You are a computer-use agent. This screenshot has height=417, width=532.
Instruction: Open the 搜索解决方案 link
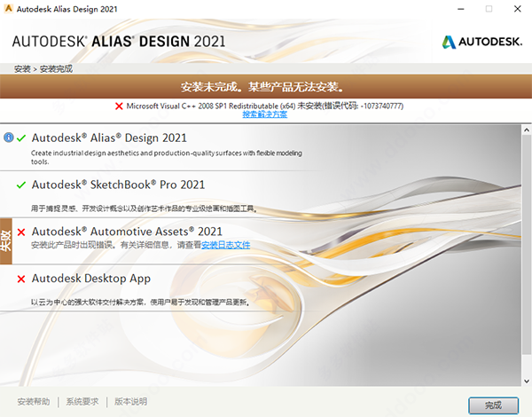click(264, 114)
